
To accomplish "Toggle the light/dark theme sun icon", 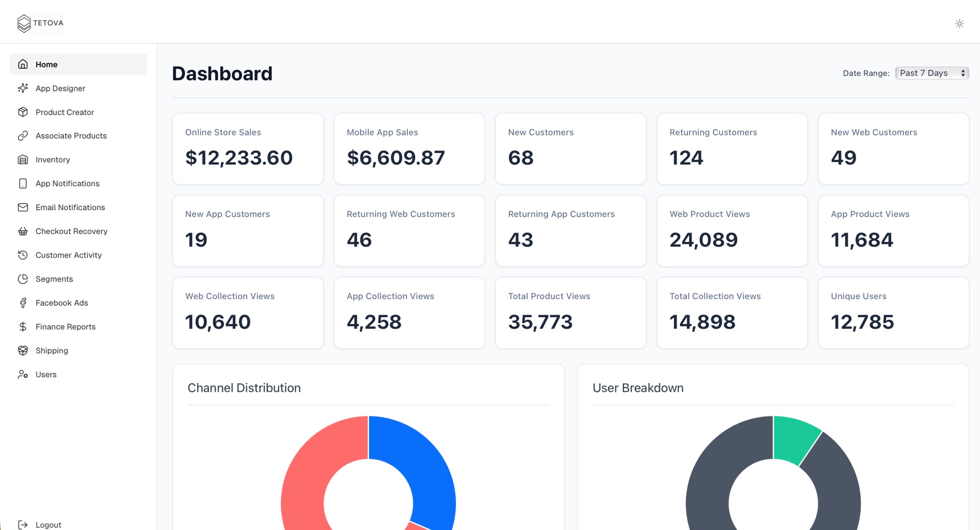I will (959, 23).
